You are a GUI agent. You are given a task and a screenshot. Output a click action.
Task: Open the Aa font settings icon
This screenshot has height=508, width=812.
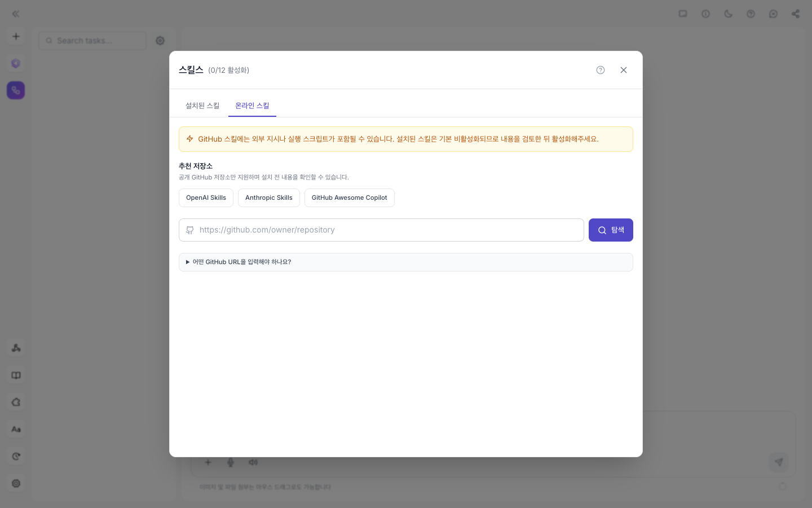[16, 430]
